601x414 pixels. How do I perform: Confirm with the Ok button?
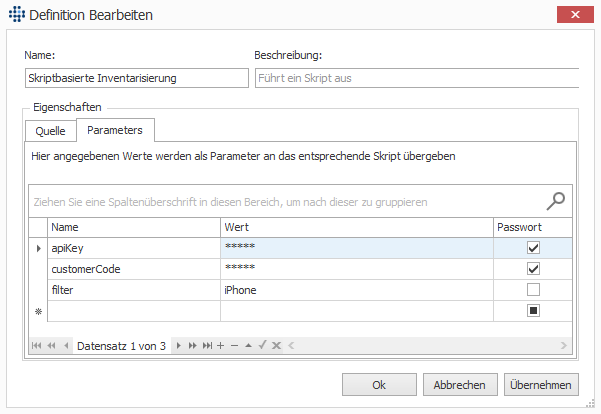point(379,384)
